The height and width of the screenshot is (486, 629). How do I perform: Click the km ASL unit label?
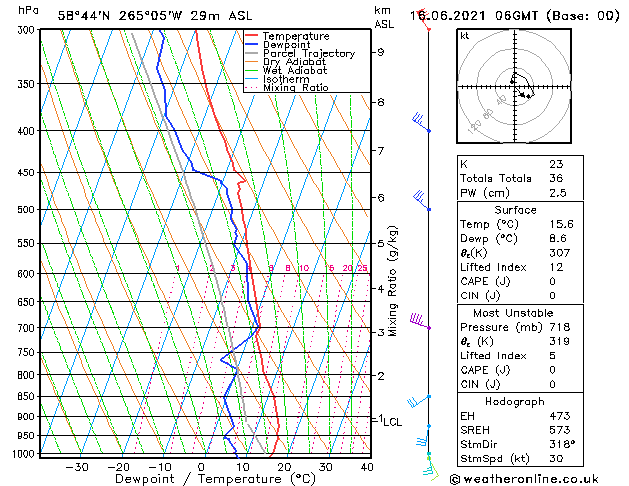[x=384, y=17]
